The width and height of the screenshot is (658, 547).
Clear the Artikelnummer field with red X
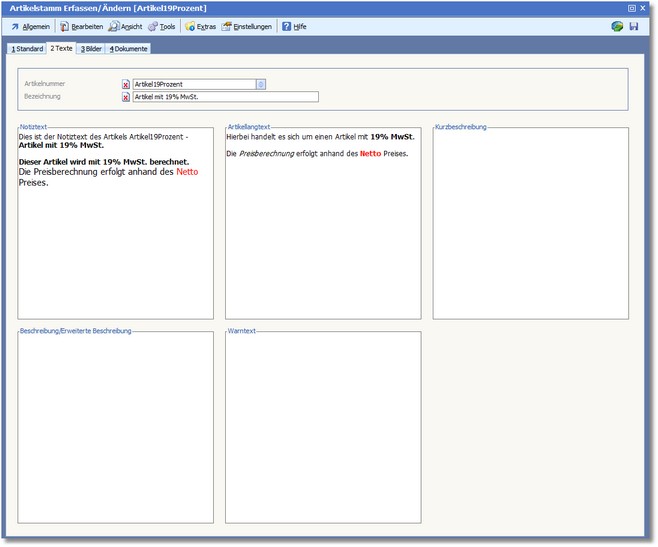(126, 85)
